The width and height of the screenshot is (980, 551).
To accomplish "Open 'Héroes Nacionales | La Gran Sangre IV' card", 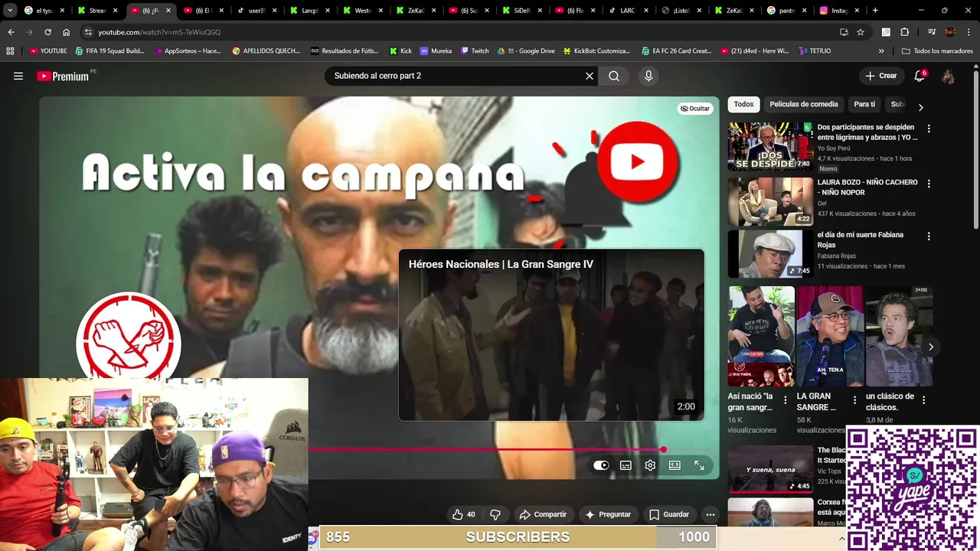I will point(551,335).
